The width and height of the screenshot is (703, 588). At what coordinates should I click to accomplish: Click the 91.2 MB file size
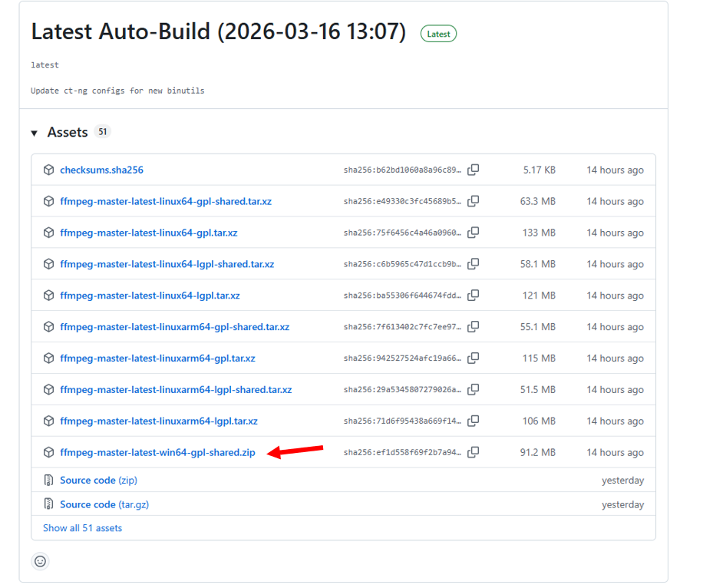click(x=537, y=453)
